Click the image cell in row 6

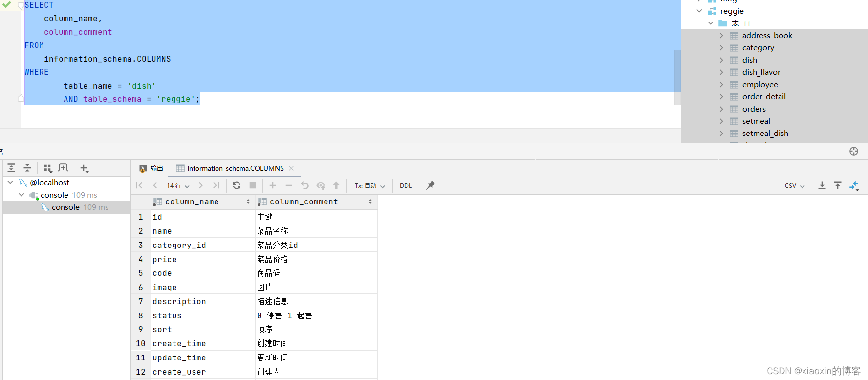[x=202, y=287]
